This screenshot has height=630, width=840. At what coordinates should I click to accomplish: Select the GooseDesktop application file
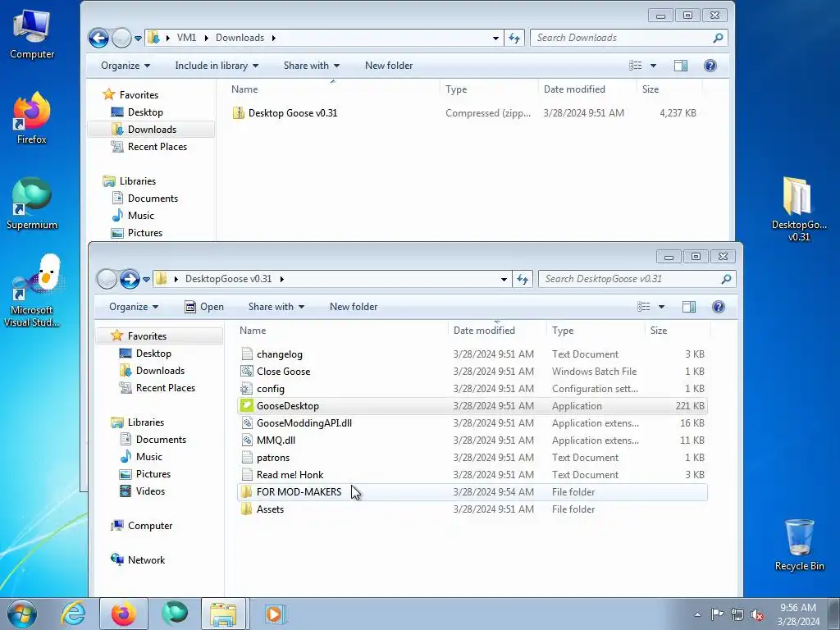pos(472,406)
